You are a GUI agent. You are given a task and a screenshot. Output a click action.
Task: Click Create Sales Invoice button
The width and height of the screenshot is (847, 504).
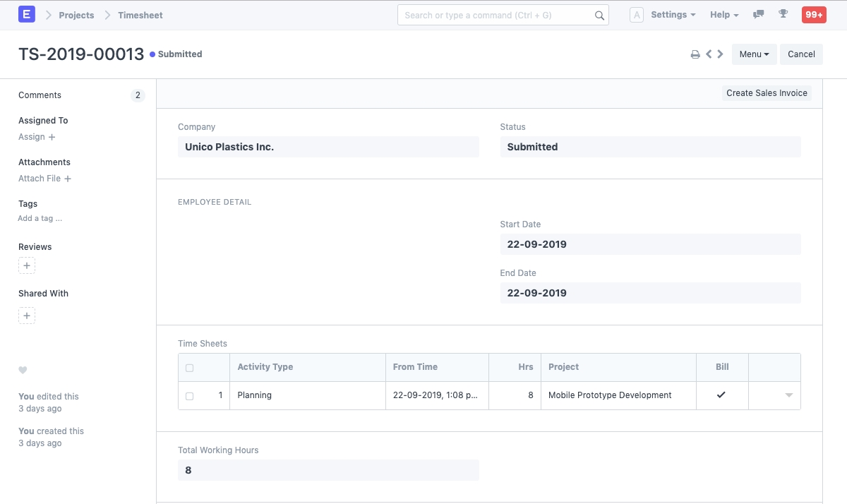pyautogui.click(x=767, y=93)
